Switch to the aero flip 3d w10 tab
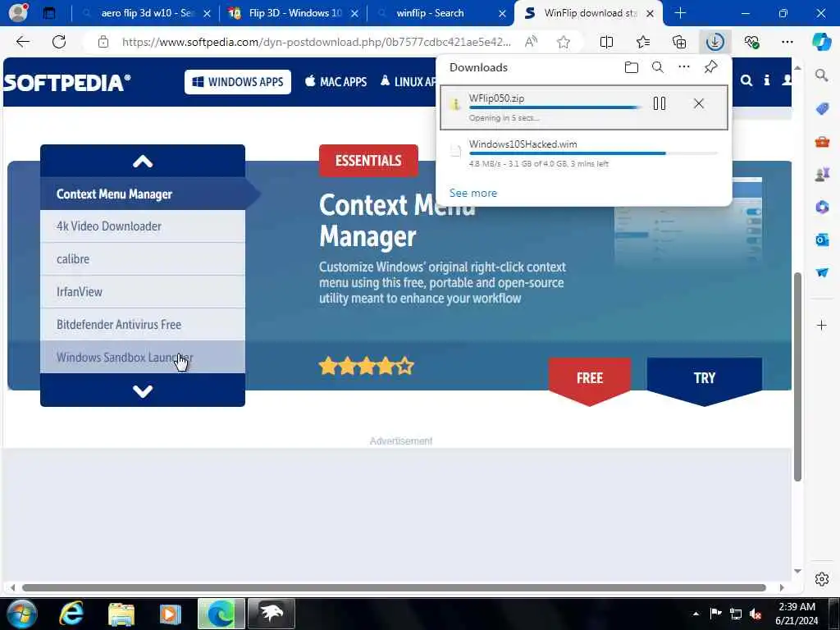This screenshot has width=840, height=630. [x=148, y=13]
